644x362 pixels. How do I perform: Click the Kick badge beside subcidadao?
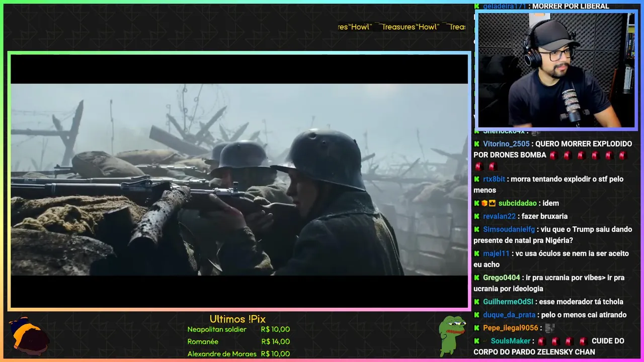coord(476,203)
